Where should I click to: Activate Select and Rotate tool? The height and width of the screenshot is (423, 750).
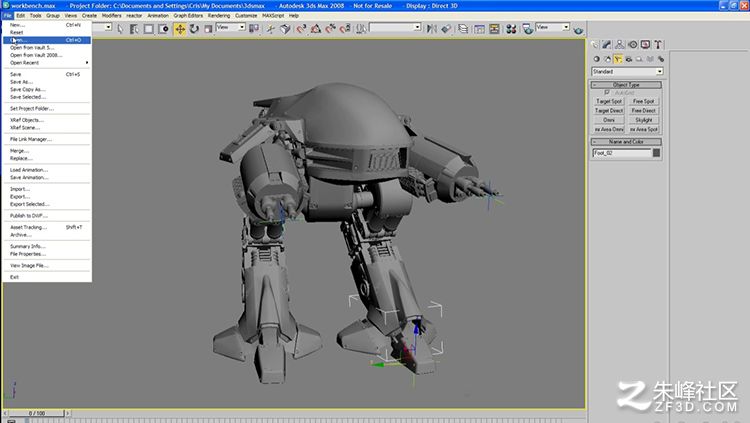tap(194, 29)
